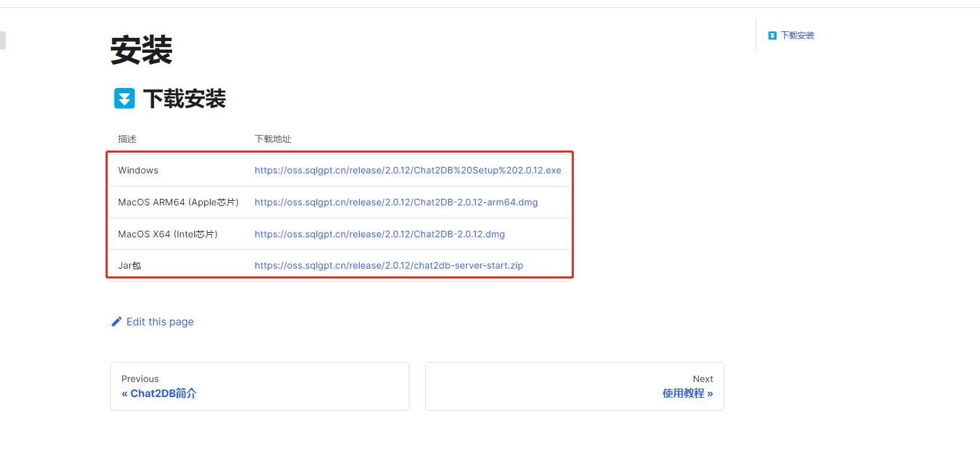Viewport: 980px width, 459px height.
Task: Select the MacOS ARM64 (Apple芯片) label
Action: (x=178, y=202)
